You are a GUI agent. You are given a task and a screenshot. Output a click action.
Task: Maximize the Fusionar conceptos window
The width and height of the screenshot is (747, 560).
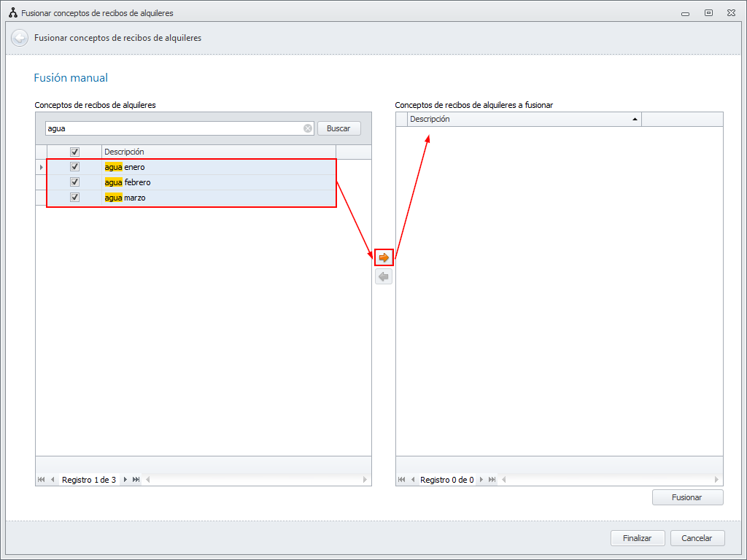point(708,13)
